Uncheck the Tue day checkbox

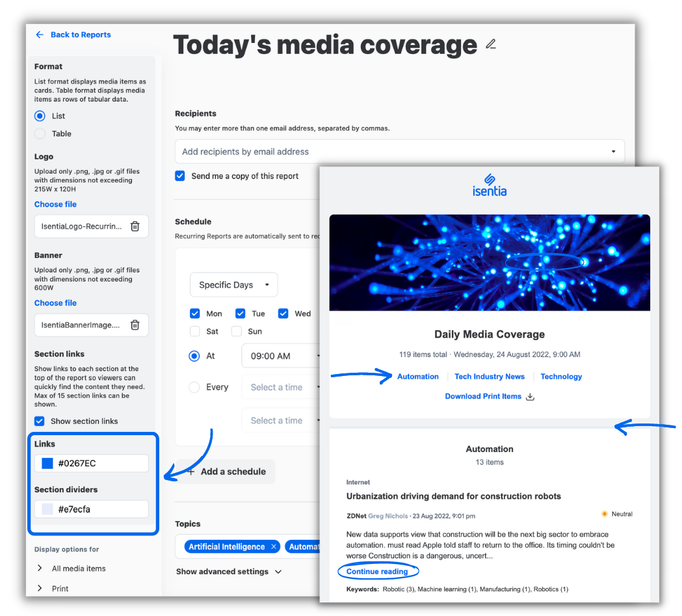[x=240, y=314]
